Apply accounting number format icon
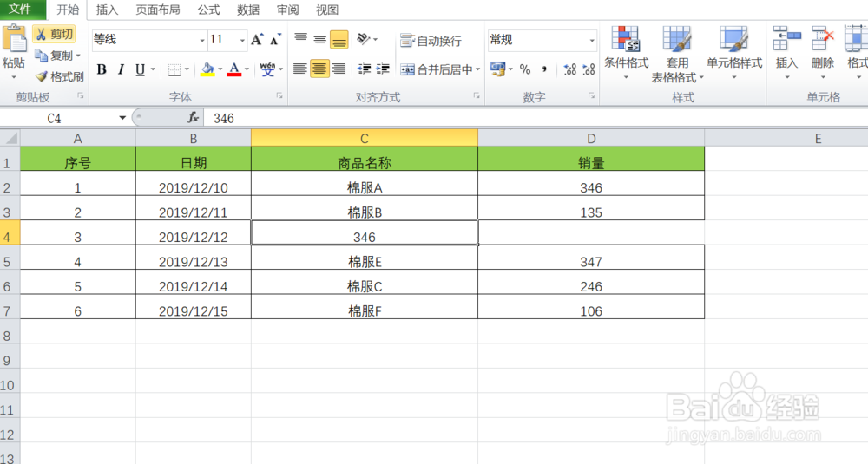Viewport: 868px width, 464px height. [x=497, y=69]
